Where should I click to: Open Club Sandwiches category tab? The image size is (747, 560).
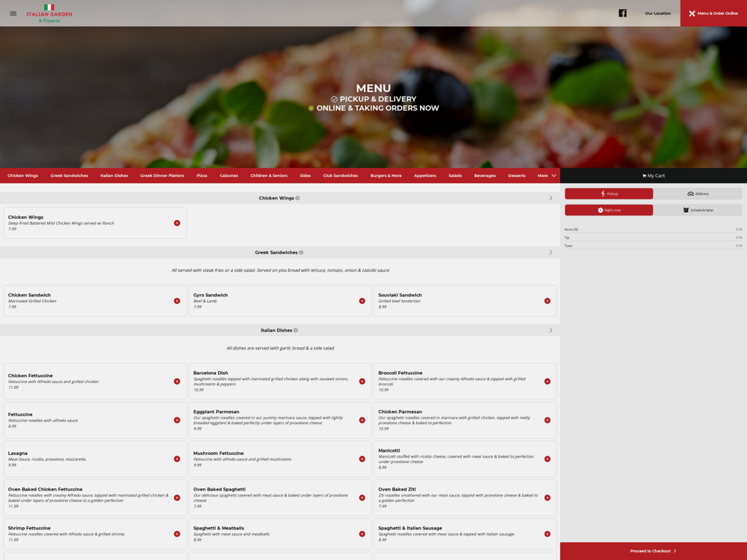(341, 175)
